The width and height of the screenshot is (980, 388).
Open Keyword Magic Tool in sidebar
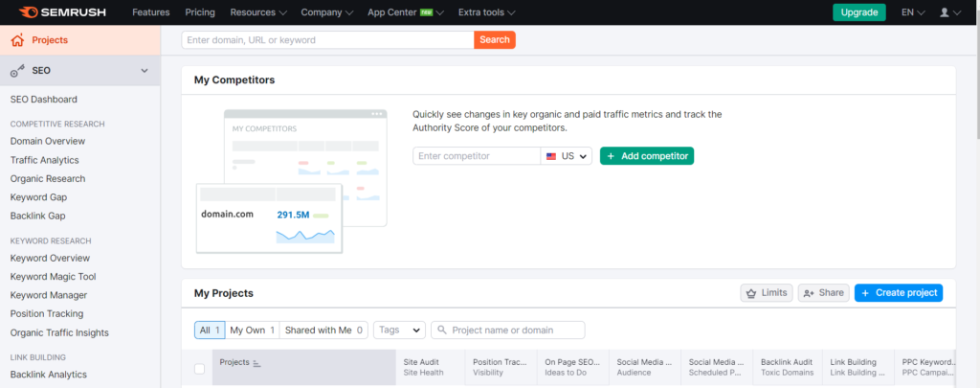53,277
